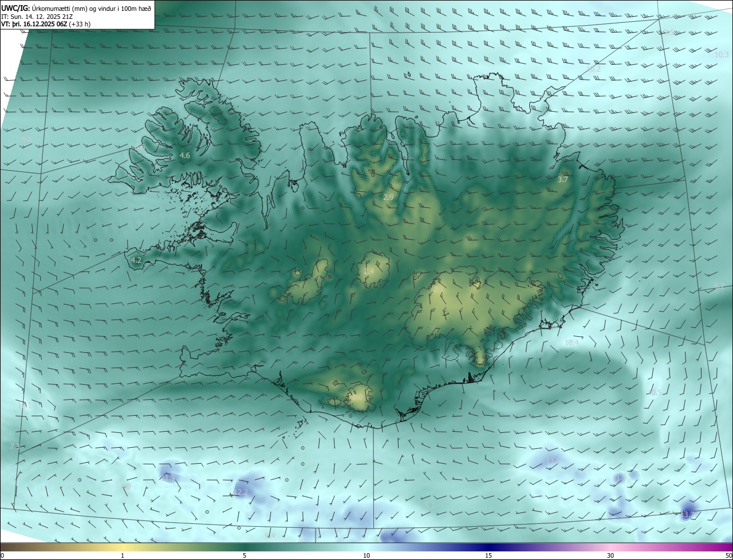Click the 1 tick on the color scale
The width and height of the screenshot is (733, 560).
[123, 555]
